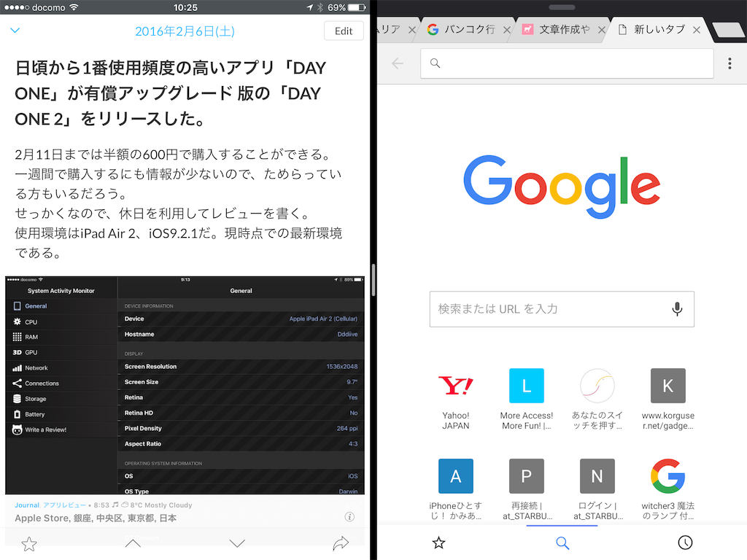Open the www.korguser.net shortcut
747x560 pixels.
pyautogui.click(x=668, y=399)
